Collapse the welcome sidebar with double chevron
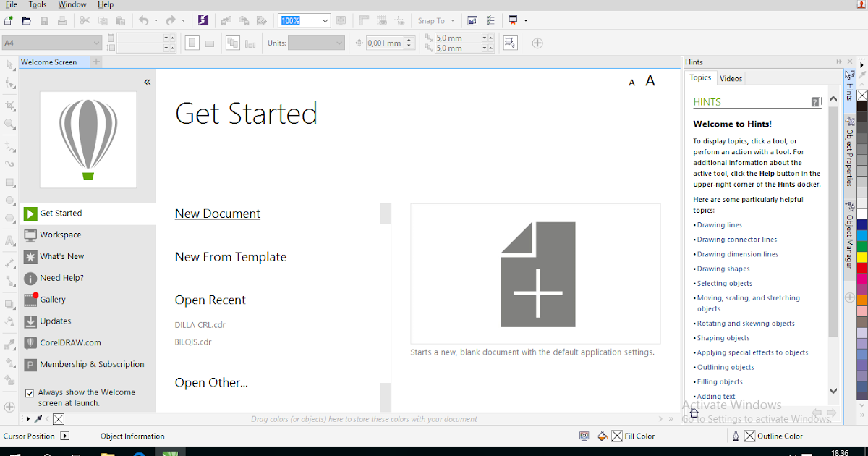 (147, 82)
